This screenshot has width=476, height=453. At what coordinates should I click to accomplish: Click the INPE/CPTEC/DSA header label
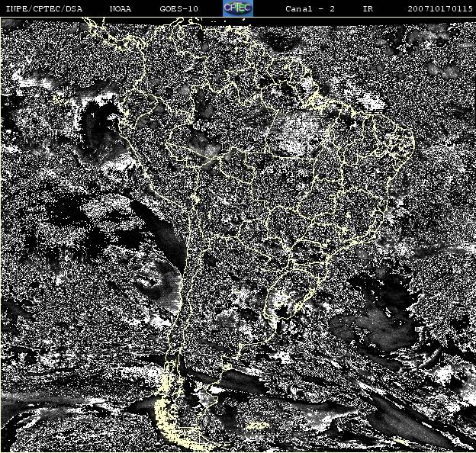(x=44, y=8)
